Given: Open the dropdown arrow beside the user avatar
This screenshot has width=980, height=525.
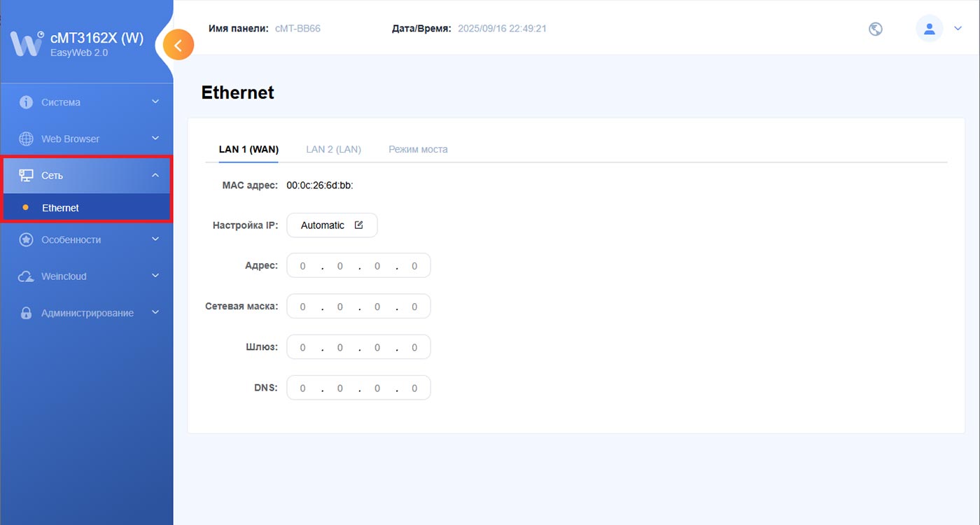Looking at the screenshot, I should click(958, 29).
